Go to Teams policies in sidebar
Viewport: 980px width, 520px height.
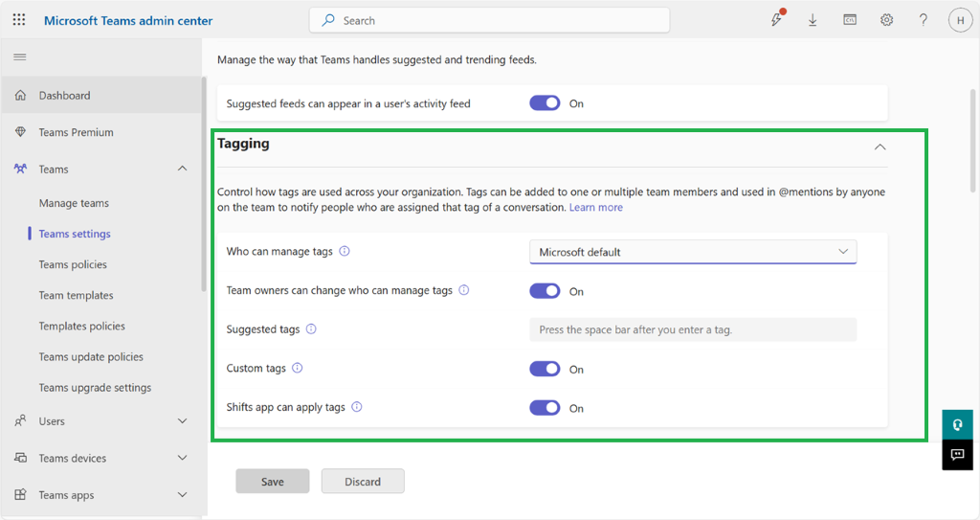pyautogui.click(x=73, y=264)
